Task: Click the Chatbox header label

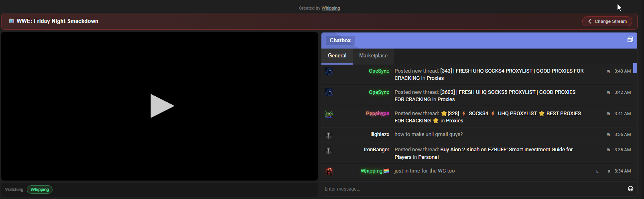Action: [340, 40]
